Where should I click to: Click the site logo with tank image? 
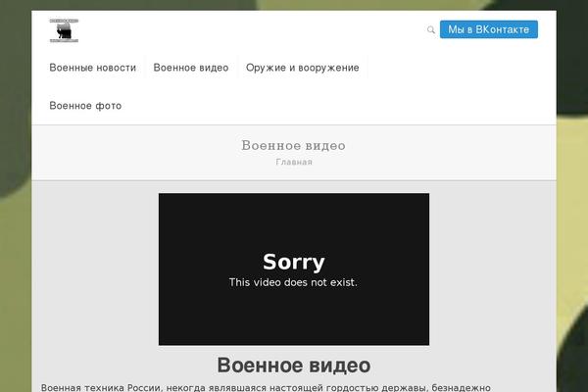point(64,30)
